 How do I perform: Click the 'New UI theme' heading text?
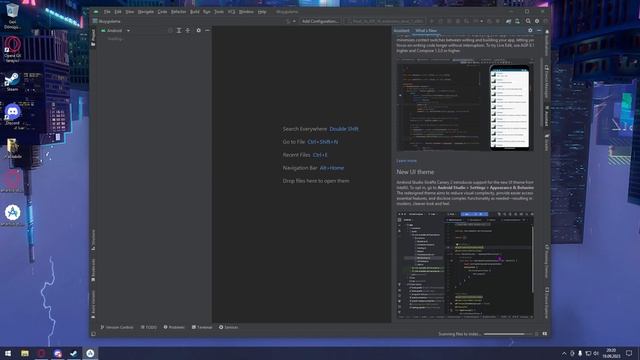click(415, 172)
